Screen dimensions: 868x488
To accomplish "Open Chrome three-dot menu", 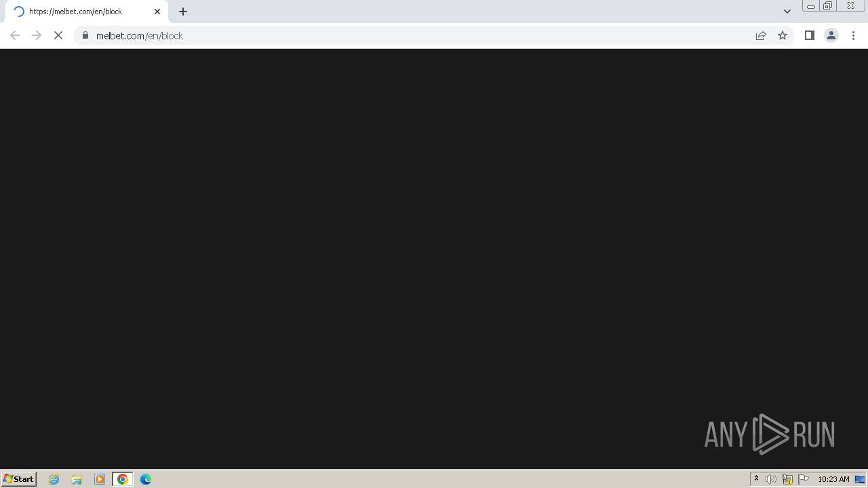I will tap(853, 35).
